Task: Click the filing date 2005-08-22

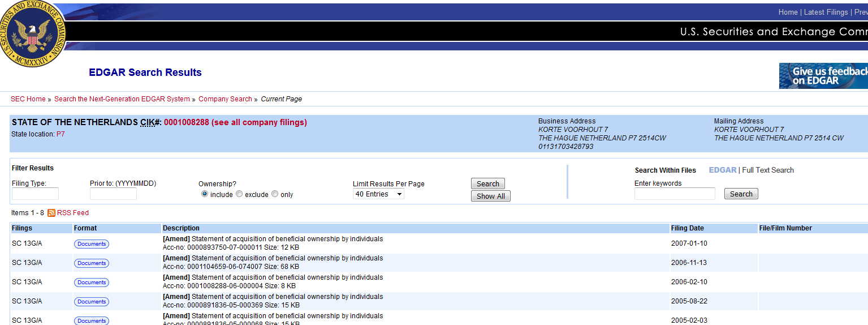Action: coord(689,301)
